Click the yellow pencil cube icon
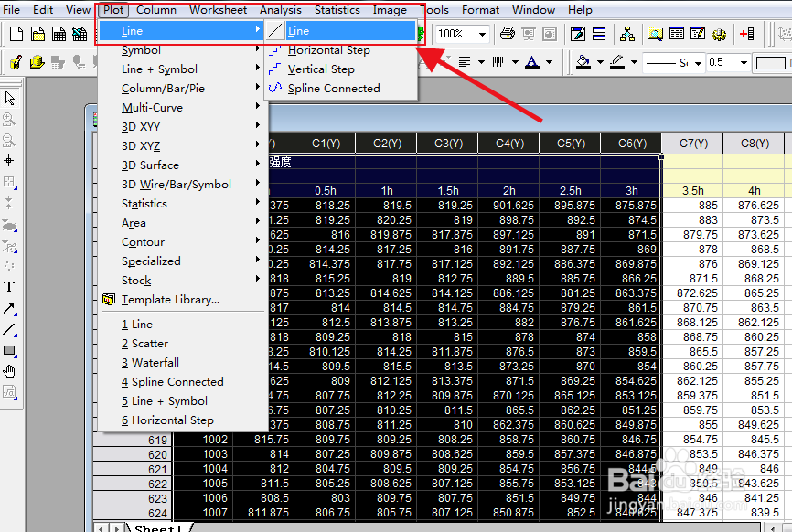The image size is (792, 532). pos(16,62)
